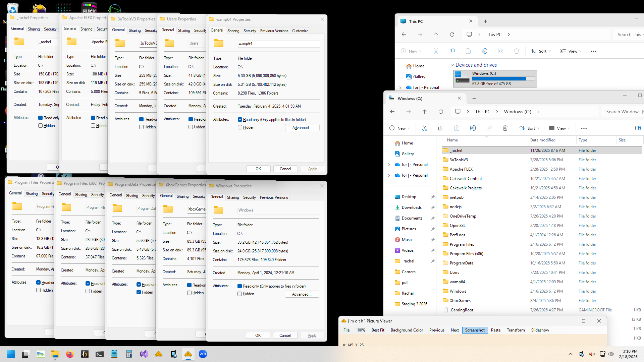Check Hidden checkbox in wamp64 Properties

click(x=240, y=127)
